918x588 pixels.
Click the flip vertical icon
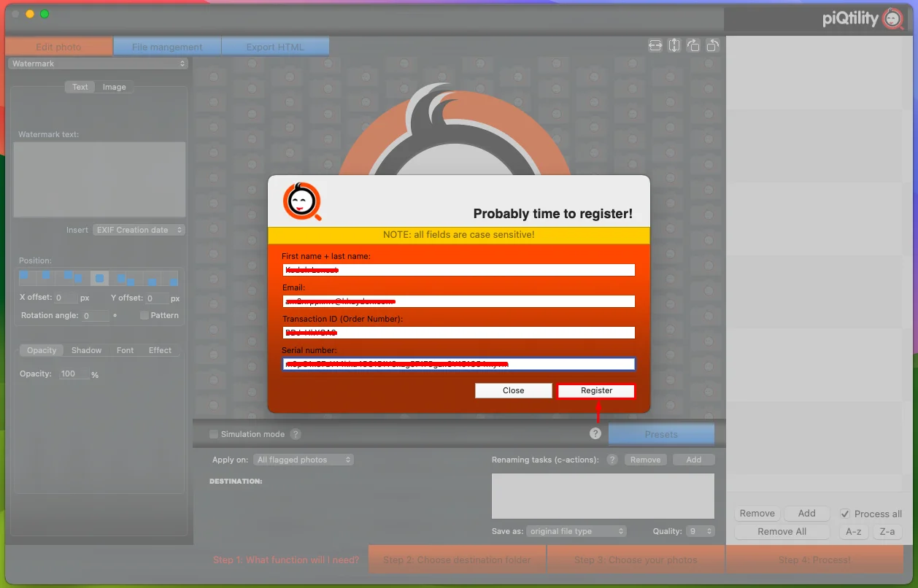point(674,45)
